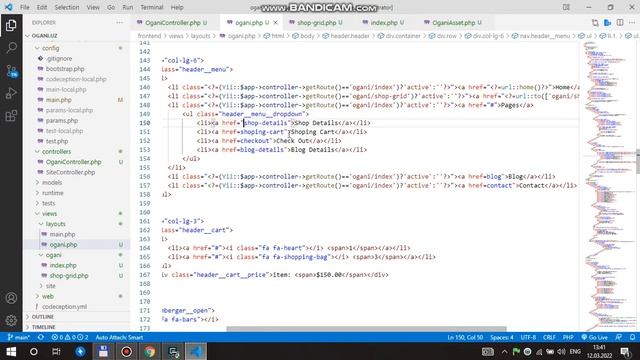Switch to OganiController.php tab

tap(175, 22)
